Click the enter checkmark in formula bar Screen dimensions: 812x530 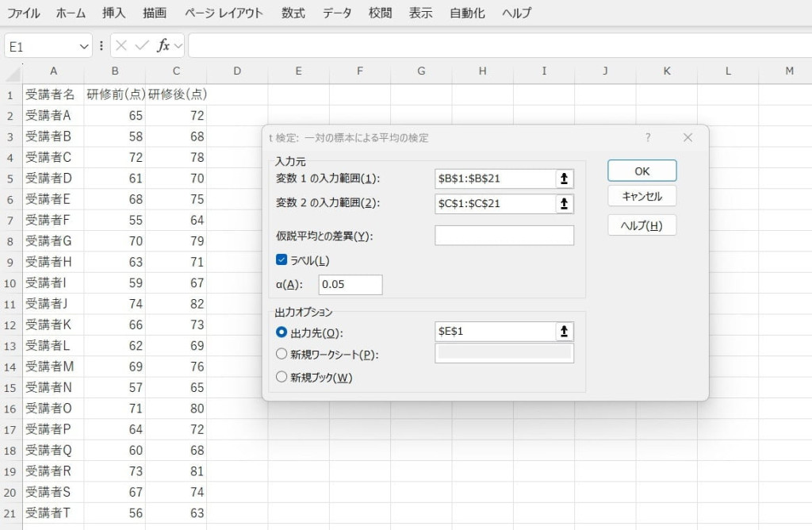pyautogui.click(x=142, y=46)
